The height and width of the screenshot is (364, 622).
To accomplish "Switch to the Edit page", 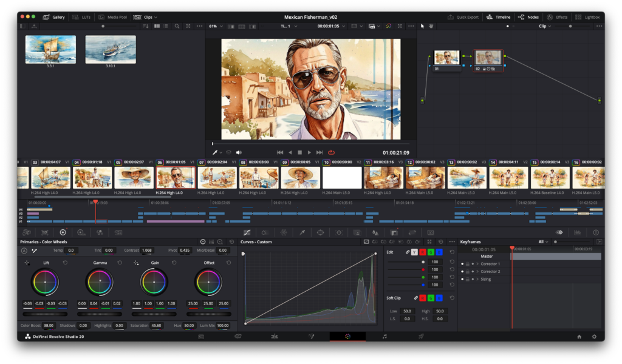I will click(275, 336).
